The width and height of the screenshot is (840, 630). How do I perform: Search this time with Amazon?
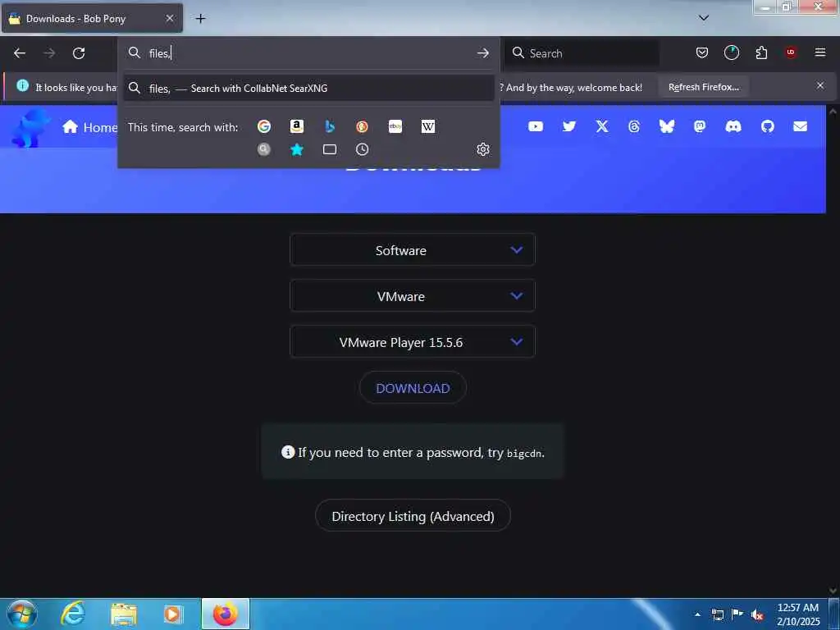click(x=297, y=126)
